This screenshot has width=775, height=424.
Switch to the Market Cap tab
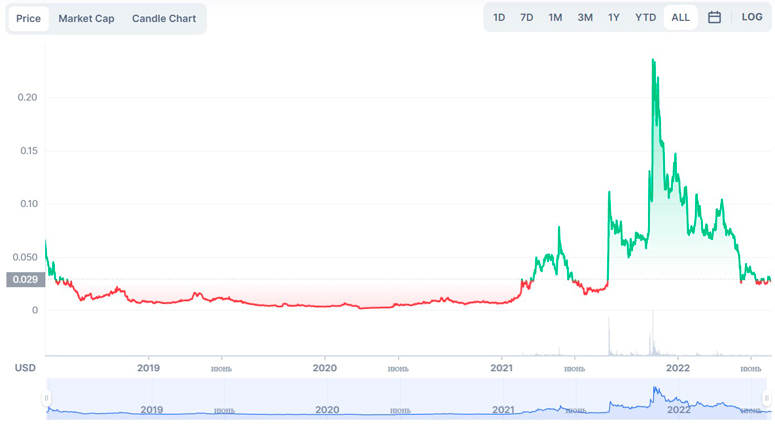pos(86,19)
